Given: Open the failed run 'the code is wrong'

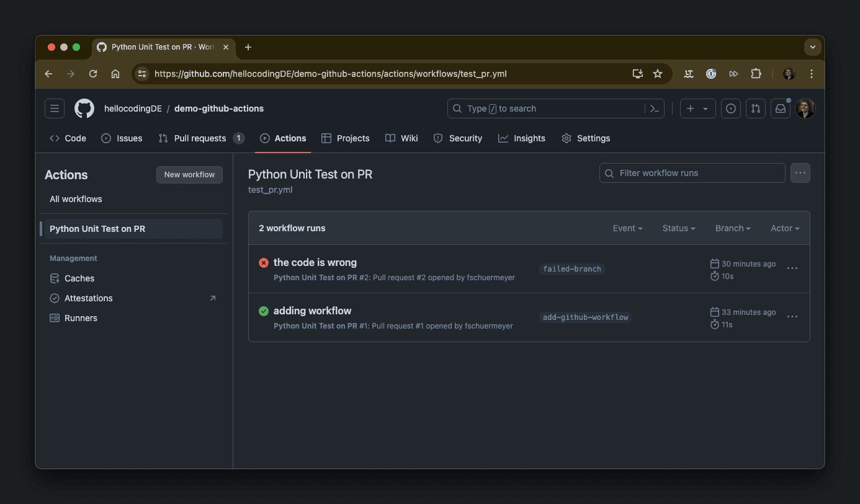Looking at the screenshot, I should click(315, 262).
